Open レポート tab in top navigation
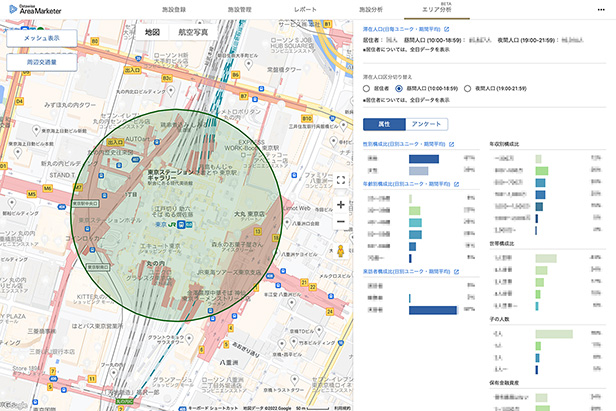The width and height of the screenshot is (616, 411). point(305,9)
